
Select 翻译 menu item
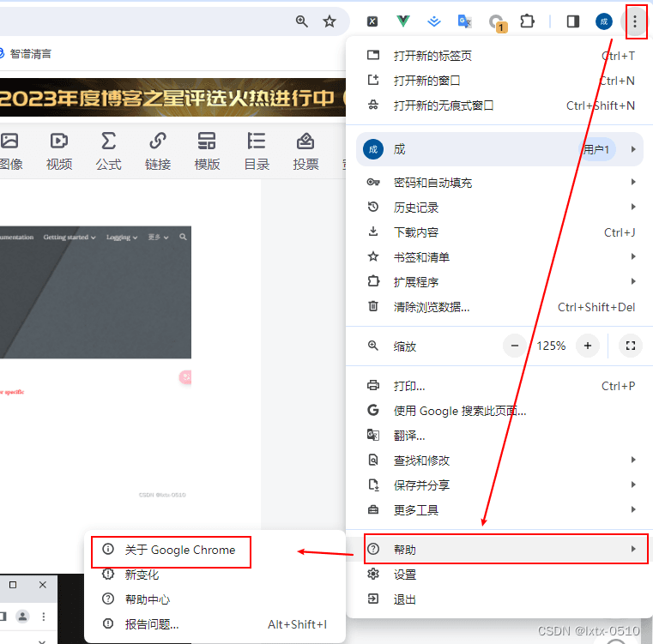[x=499, y=436]
